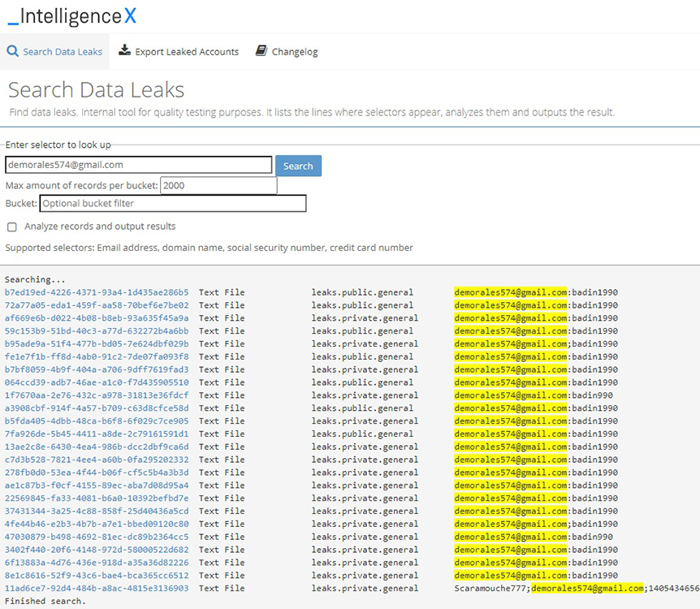This screenshot has width=700, height=609.
Task: Open record 72a77a05-eda1-459f-aa58-70bef6e7be02
Action: pyautogui.click(x=97, y=305)
